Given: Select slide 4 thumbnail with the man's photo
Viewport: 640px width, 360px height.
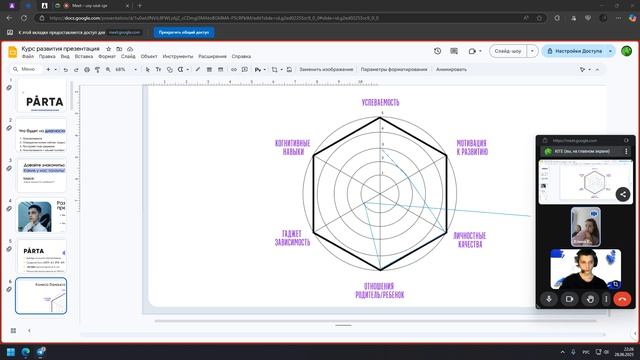Looking at the screenshot, I should tap(42, 216).
